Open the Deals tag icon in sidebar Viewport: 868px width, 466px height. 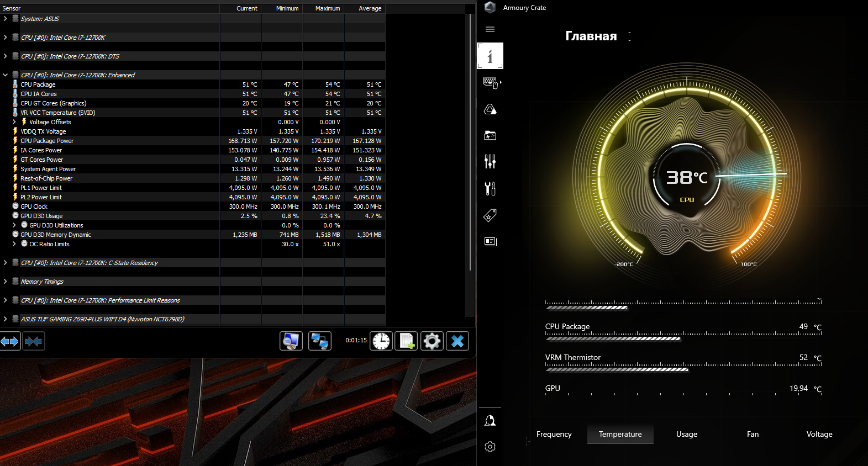[490, 215]
